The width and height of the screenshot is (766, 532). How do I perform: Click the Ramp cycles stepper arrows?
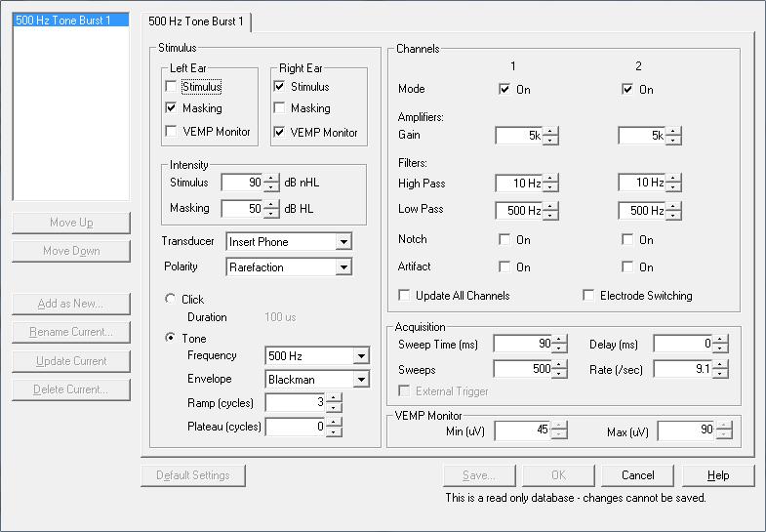(334, 402)
